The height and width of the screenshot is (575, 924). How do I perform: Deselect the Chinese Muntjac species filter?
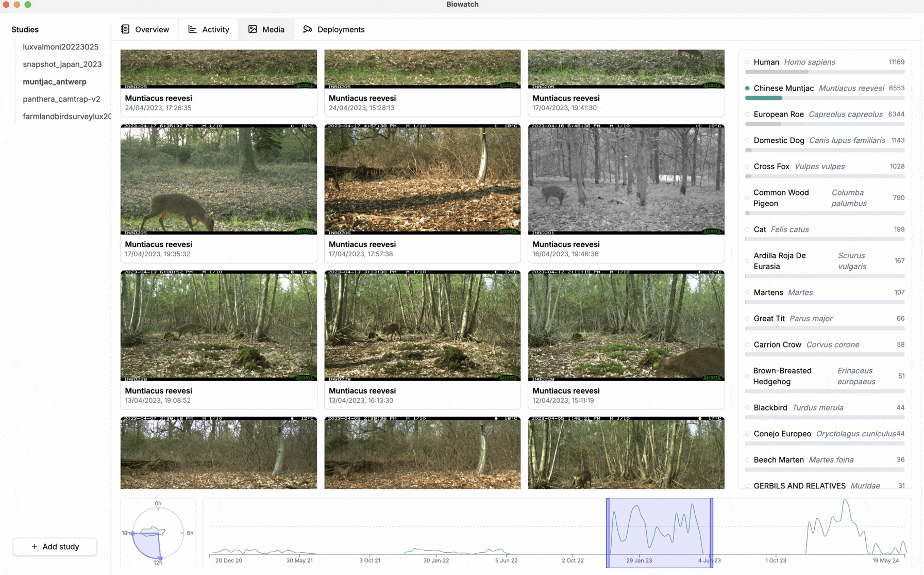(747, 88)
